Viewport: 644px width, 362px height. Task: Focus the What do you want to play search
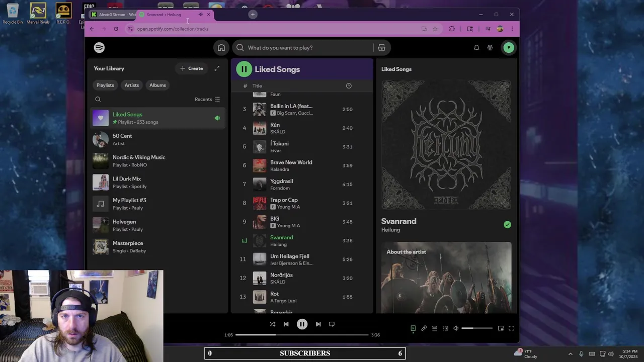click(309, 48)
